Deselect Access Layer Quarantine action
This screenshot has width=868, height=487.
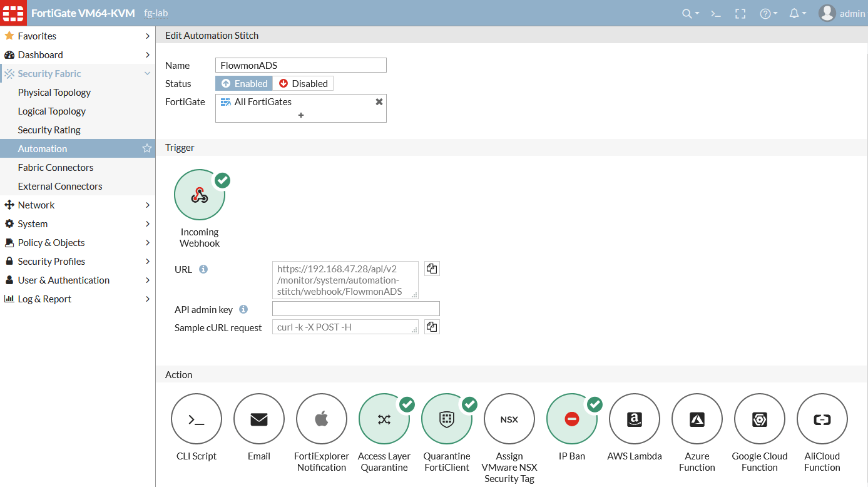tap(384, 419)
